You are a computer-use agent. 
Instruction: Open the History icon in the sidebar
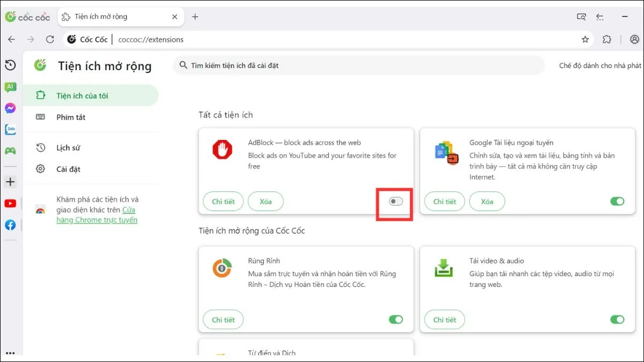[x=10, y=65]
